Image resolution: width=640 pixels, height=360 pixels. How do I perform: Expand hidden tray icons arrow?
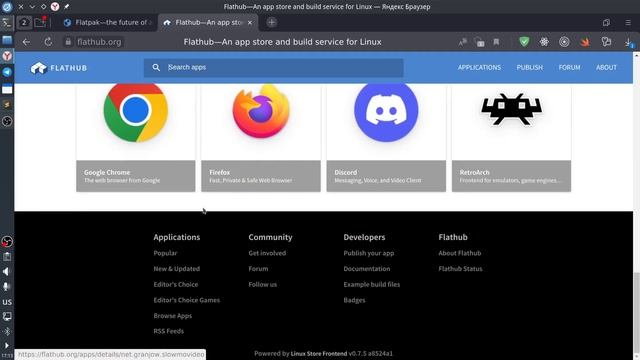click(7, 345)
